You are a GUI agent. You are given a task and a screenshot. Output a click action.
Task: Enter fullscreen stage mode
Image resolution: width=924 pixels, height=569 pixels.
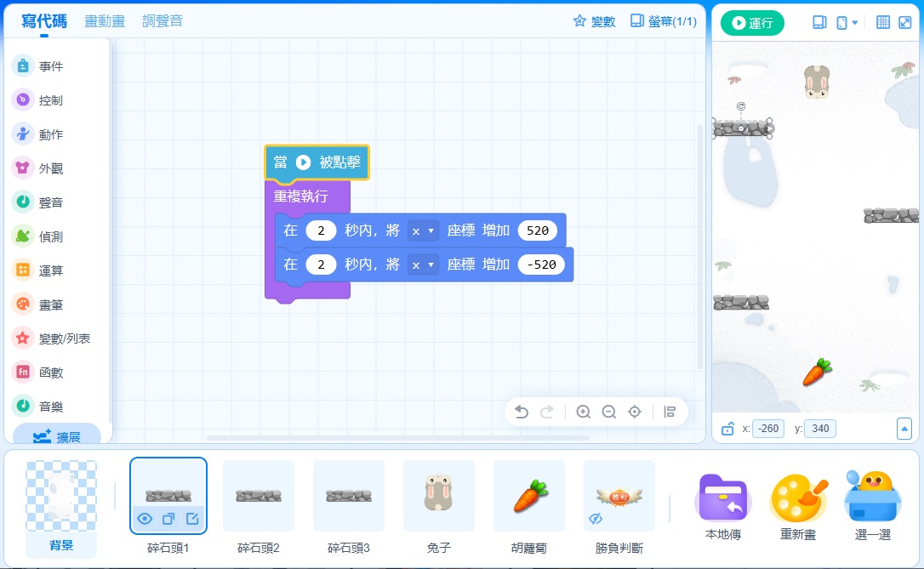click(x=904, y=21)
